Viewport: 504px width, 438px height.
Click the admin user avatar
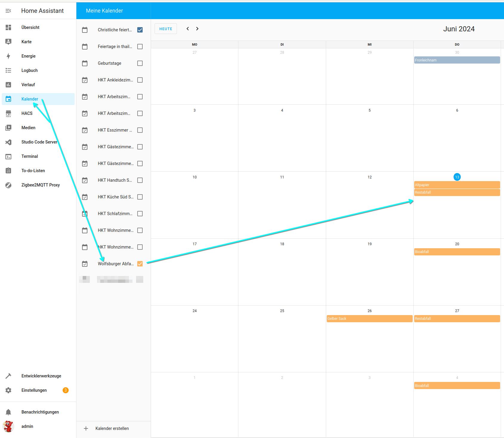pos(8,426)
